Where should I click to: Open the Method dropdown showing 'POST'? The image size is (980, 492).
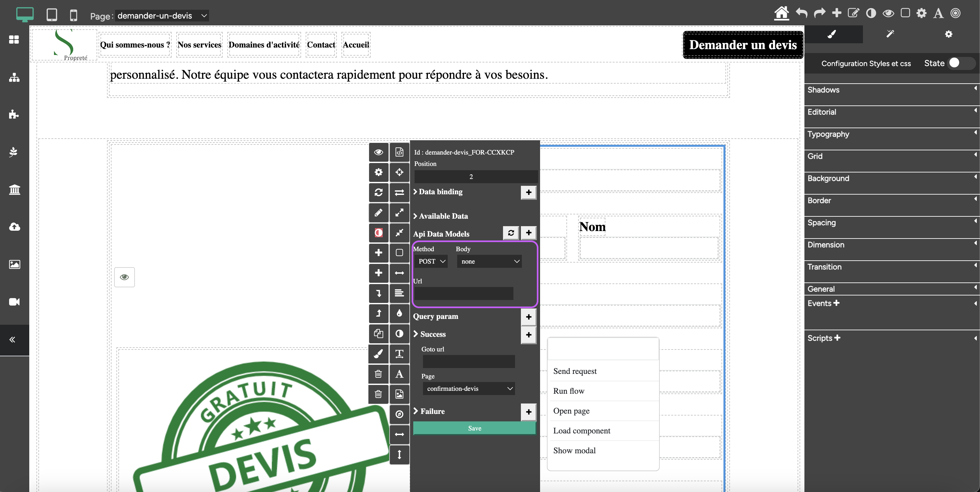coord(430,261)
